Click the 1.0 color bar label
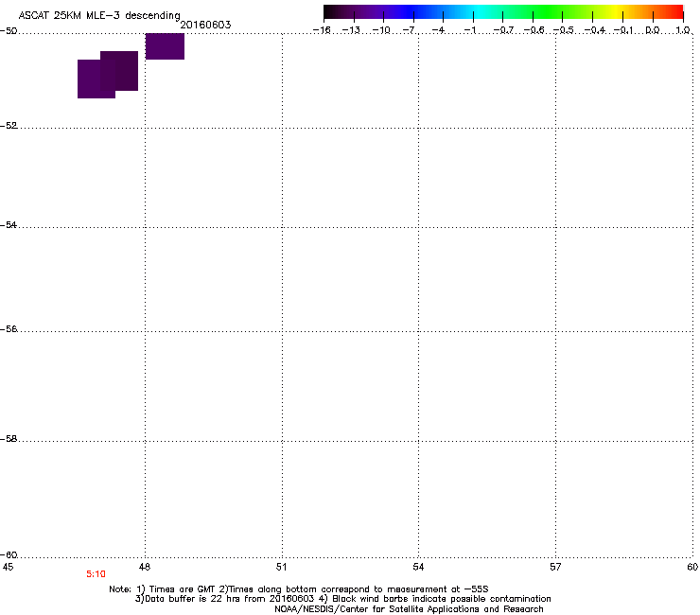 [683, 30]
